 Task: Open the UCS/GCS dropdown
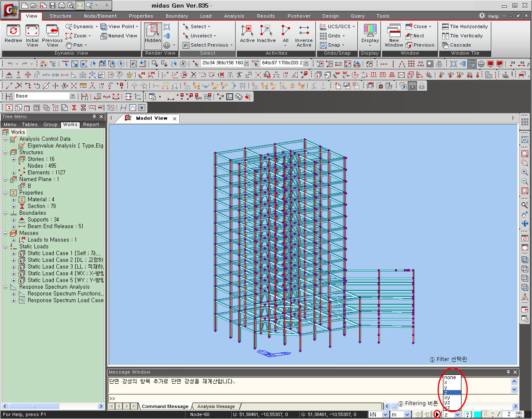click(338, 26)
